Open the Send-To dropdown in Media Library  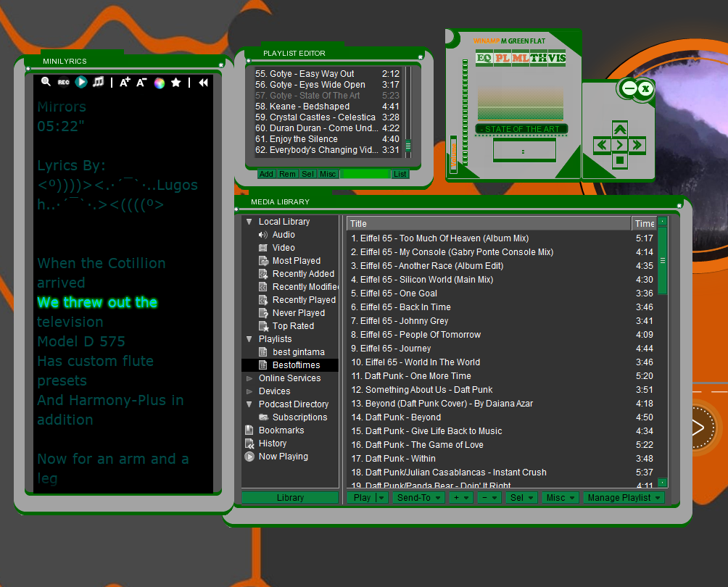[418, 498]
